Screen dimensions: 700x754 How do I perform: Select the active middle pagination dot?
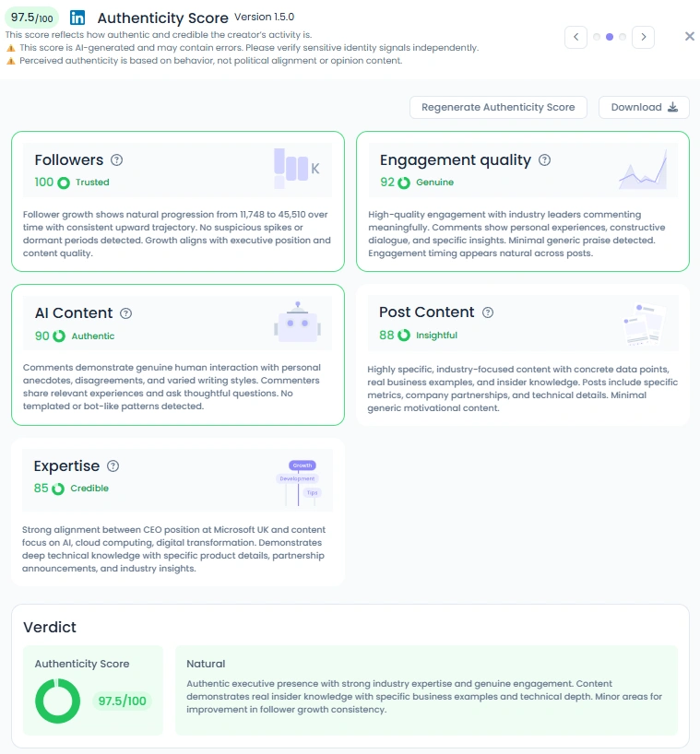(610, 37)
